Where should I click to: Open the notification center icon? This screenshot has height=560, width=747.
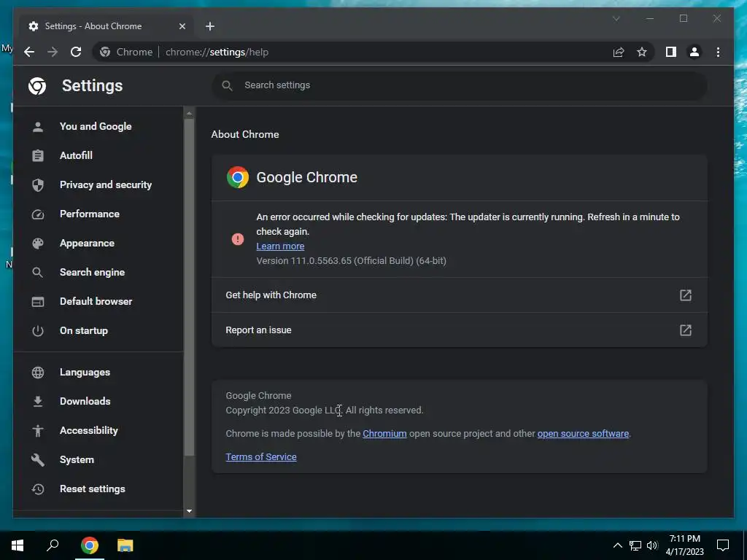[x=723, y=545]
